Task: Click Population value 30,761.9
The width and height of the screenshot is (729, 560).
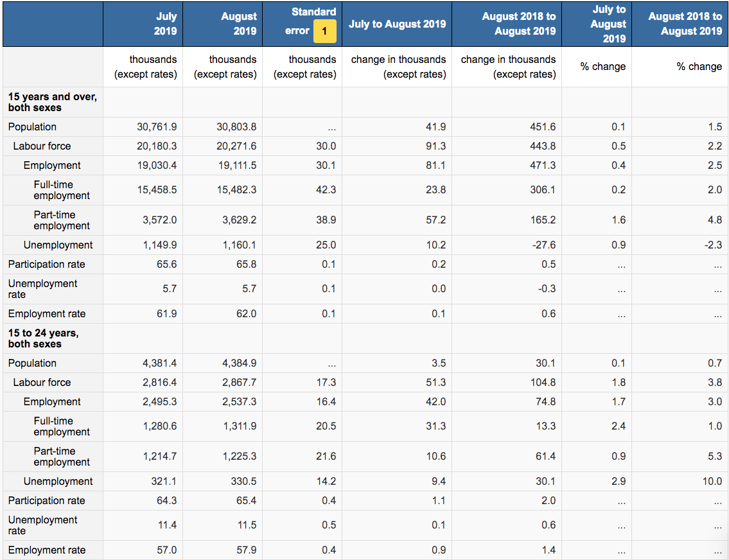Action: (157, 127)
